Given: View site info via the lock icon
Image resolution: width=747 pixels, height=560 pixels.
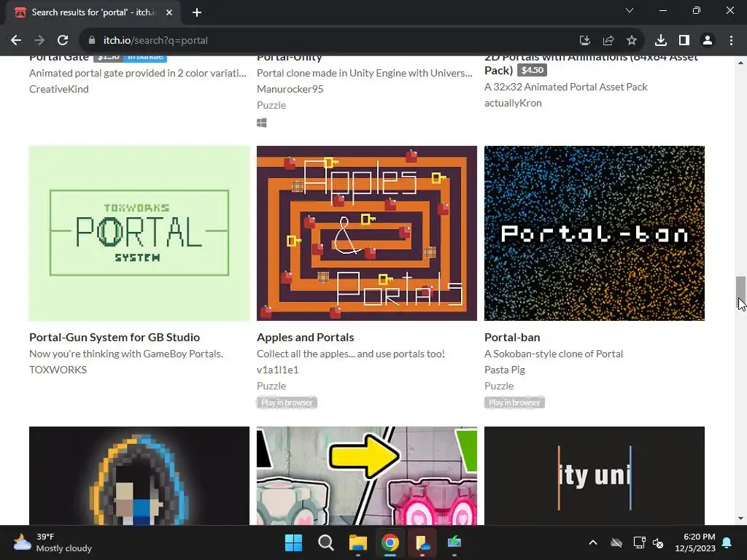Looking at the screenshot, I should coord(92,41).
